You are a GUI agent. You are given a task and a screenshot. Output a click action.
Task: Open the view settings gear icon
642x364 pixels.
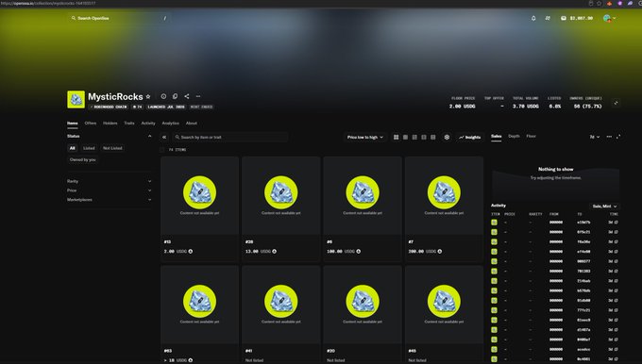coord(447,137)
